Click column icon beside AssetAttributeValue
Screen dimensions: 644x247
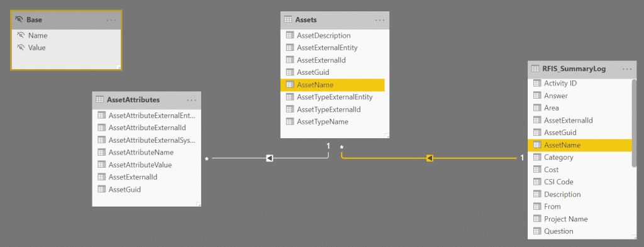click(101, 165)
